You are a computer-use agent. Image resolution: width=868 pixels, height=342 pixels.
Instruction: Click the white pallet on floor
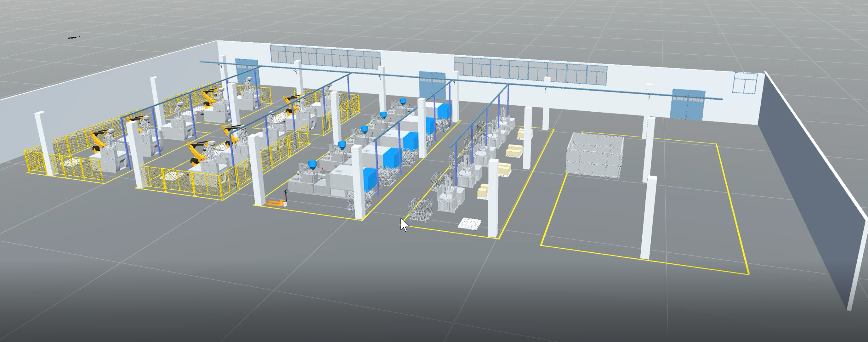pyautogui.click(x=470, y=223)
